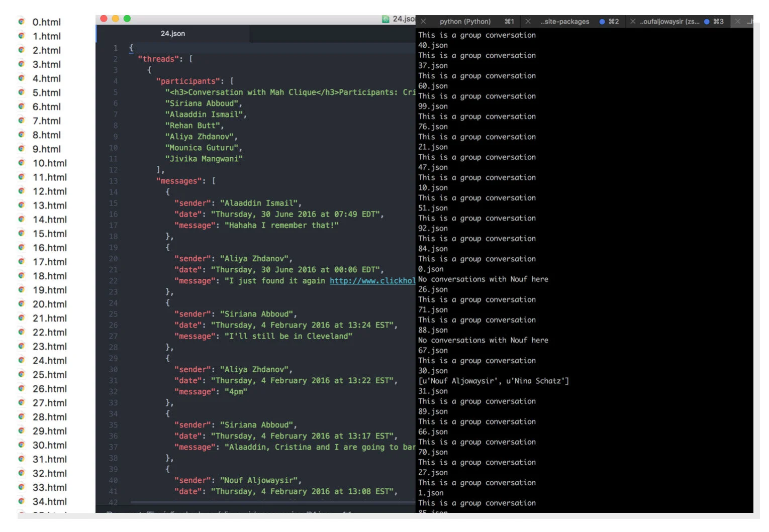Select the python (Python) terminal tab

pos(465,22)
